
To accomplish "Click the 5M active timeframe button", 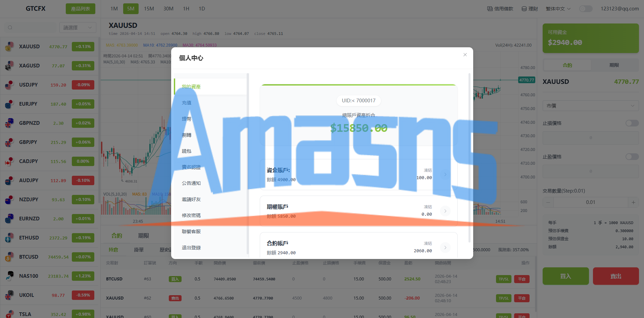I will pos(131,9).
